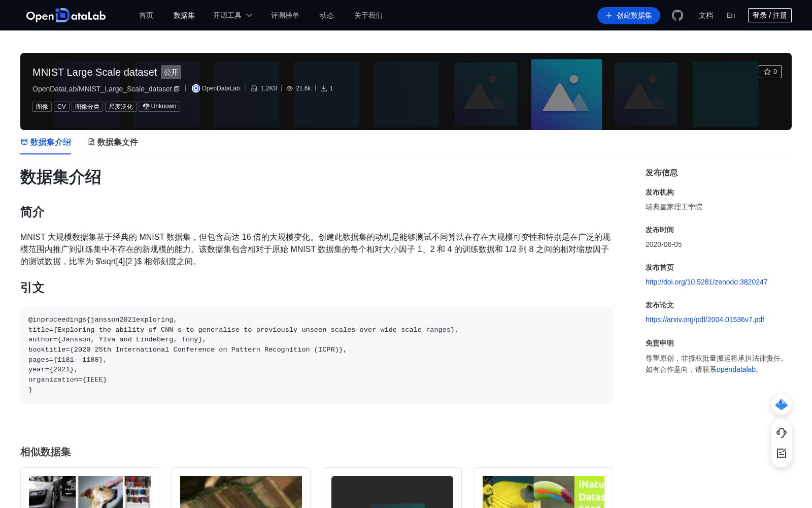The width and height of the screenshot is (812, 508).
Task: Click the highlighted banner image placeholder
Action: coord(566,94)
